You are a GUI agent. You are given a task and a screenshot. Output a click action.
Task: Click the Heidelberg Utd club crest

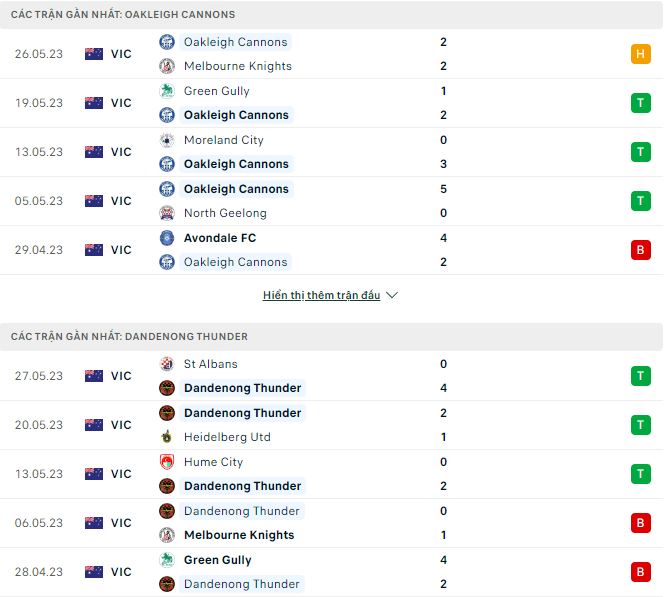[x=167, y=437]
